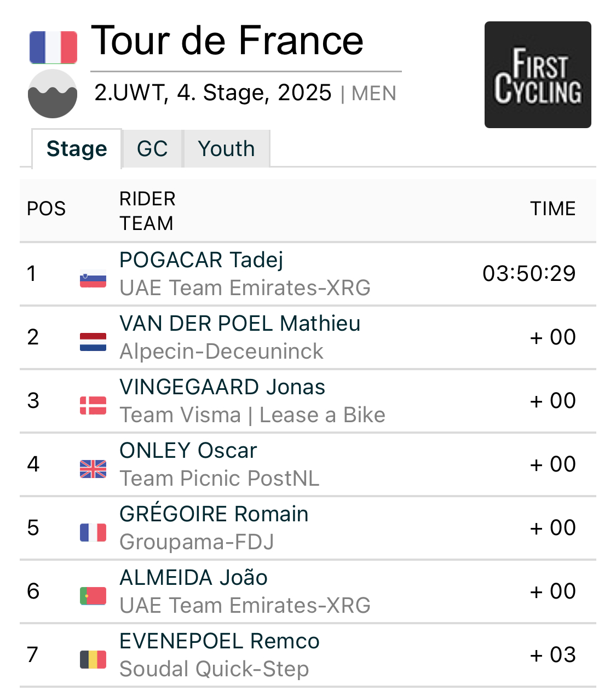
Task: Click the Belgian flag next to Evenepoel
Action: pyautogui.click(x=93, y=660)
